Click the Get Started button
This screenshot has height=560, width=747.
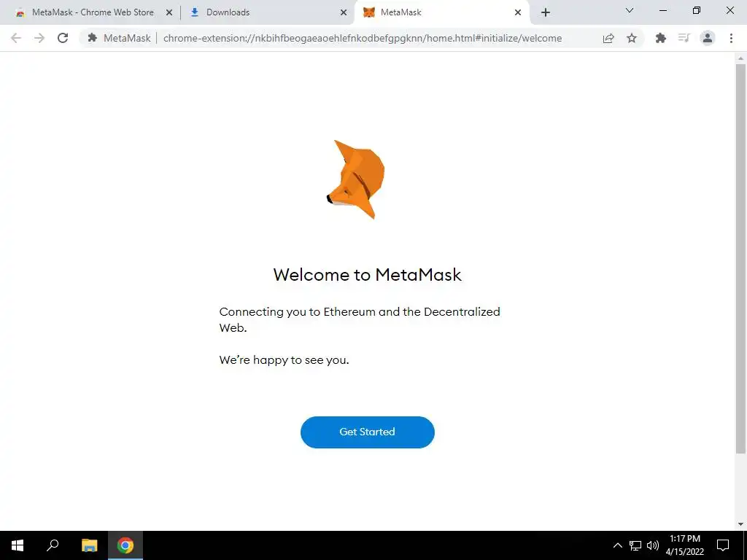click(x=368, y=432)
